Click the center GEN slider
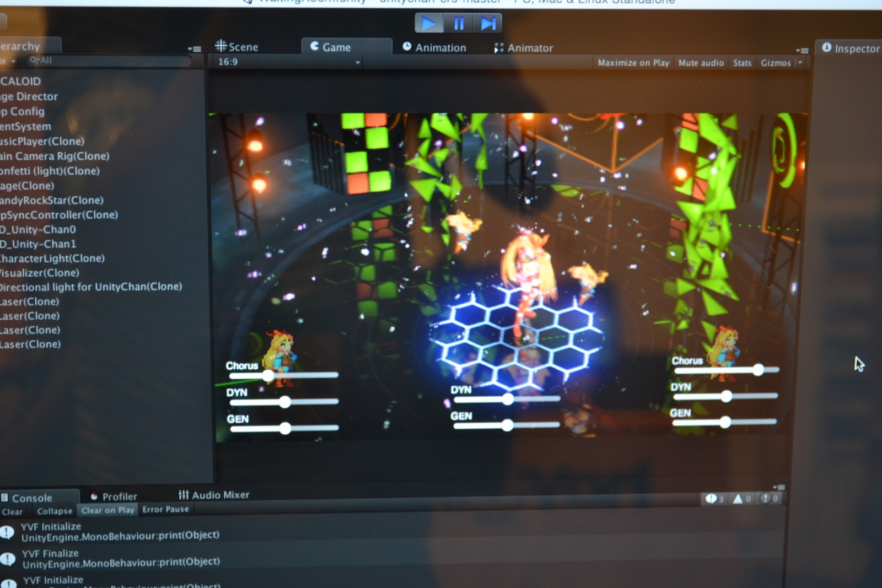The image size is (882, 588). (x=507, y=424)
